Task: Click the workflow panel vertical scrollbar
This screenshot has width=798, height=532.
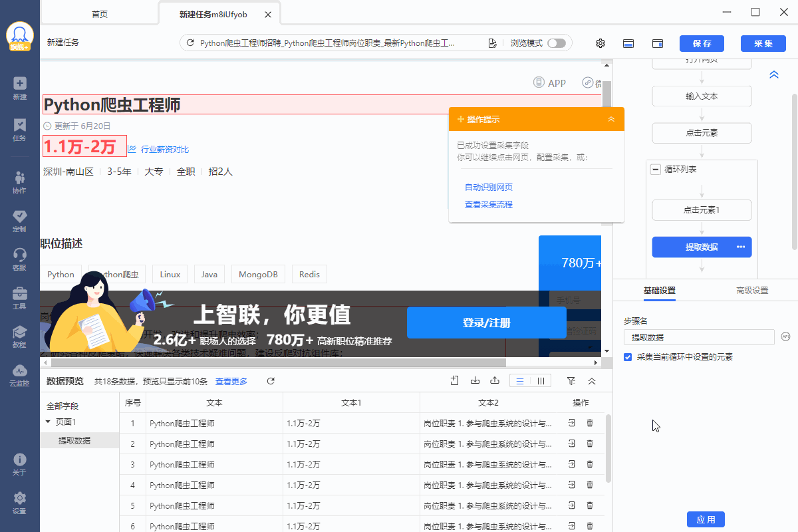Action: 794,172
